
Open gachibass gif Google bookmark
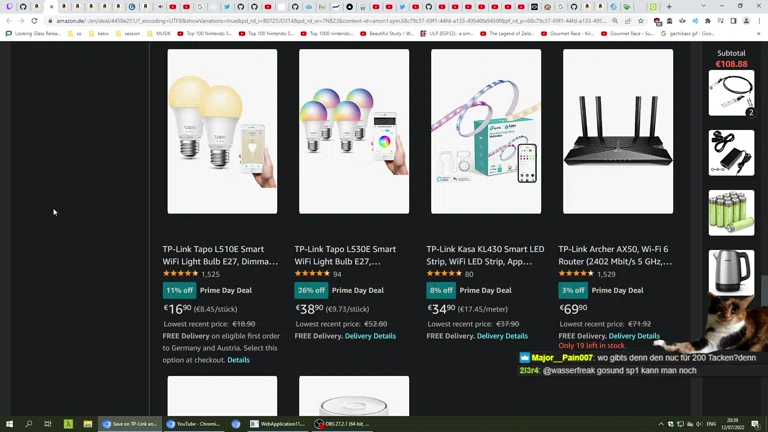tap(688, 34)
